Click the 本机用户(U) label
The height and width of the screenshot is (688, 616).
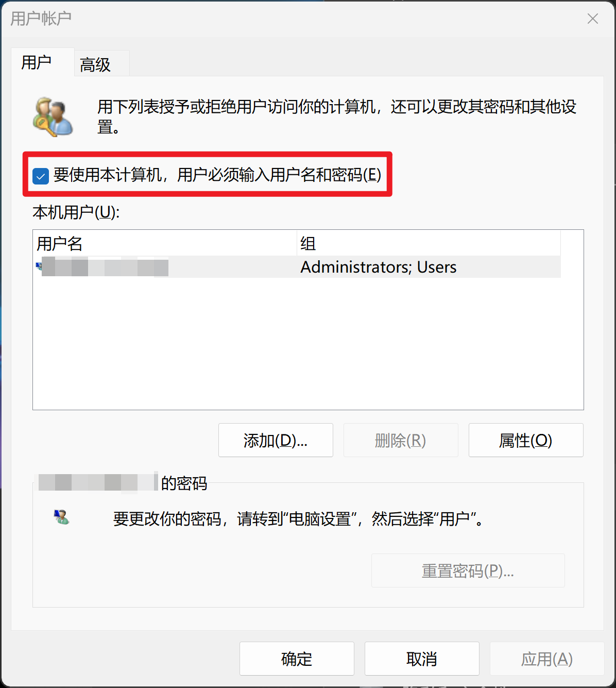(x=76, y=212)
